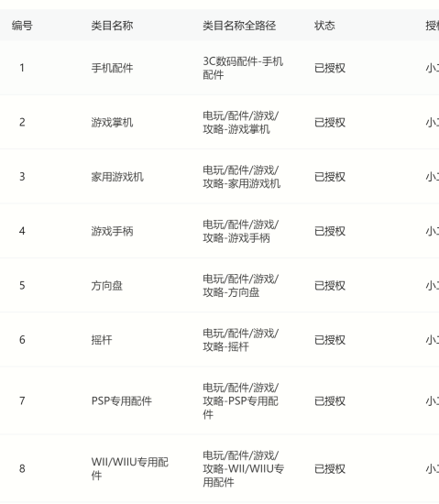Select the WII/WIIU专用配件 category name cell
The width and height of the screenshot is (439, 504).
(130, 468)
